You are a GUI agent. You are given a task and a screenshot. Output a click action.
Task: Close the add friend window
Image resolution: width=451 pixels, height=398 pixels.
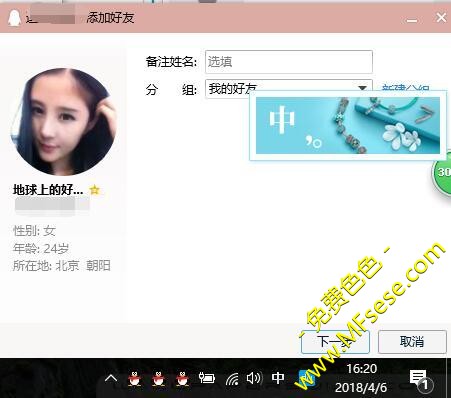click(x=441, y=18)
